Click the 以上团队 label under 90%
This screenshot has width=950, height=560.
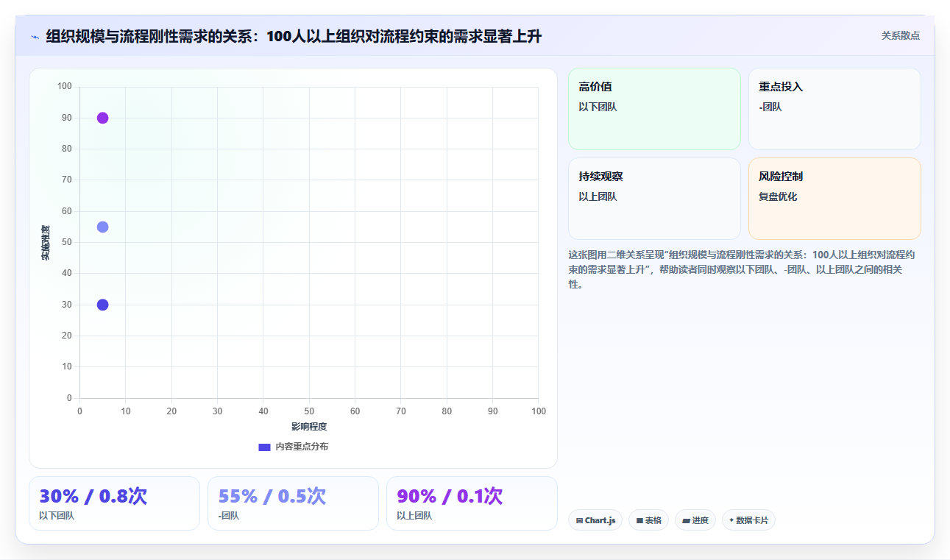(x=414, y=516)
